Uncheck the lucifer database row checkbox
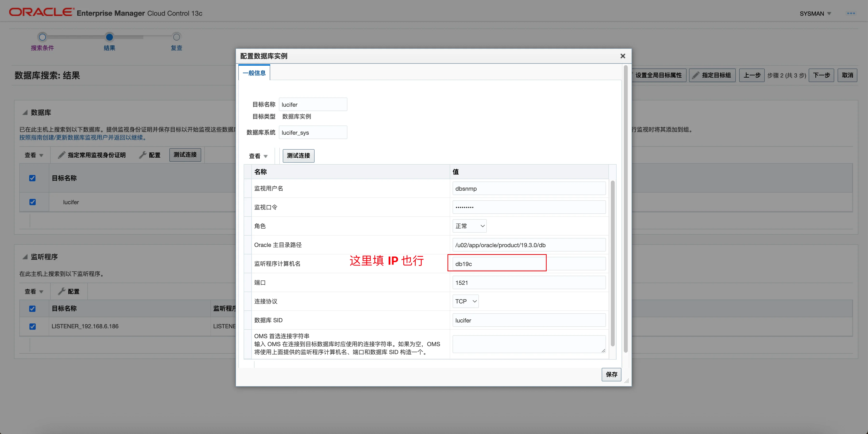The height and width of the screenshot is (434, 868). (32, 202)
